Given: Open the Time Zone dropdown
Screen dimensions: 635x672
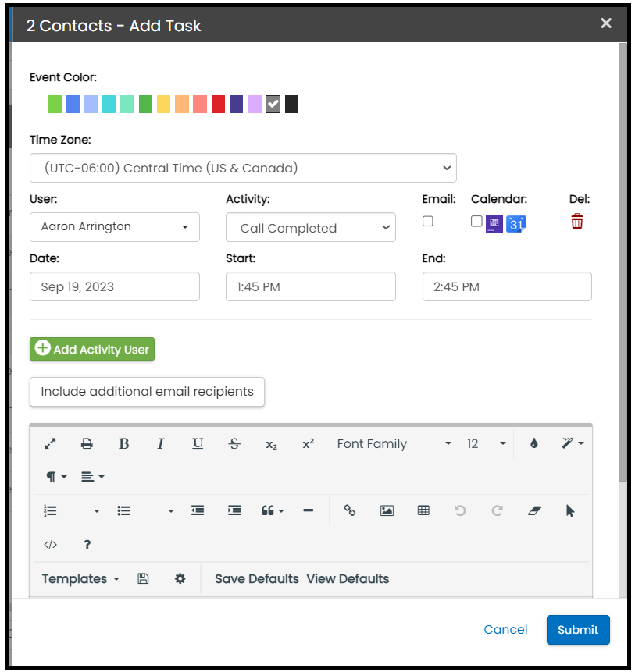Looking at the screenshot, I should tap(243, 168).
